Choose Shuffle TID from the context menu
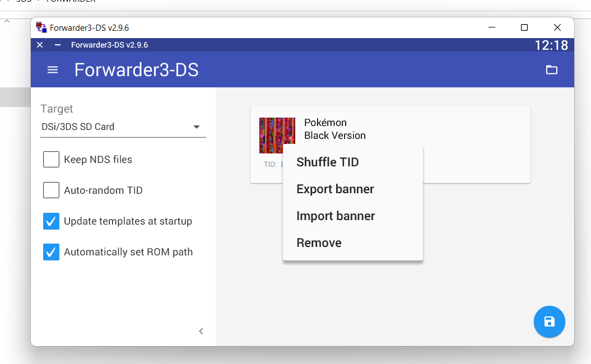This screenshot has height=364, width=591. (353, 162)
